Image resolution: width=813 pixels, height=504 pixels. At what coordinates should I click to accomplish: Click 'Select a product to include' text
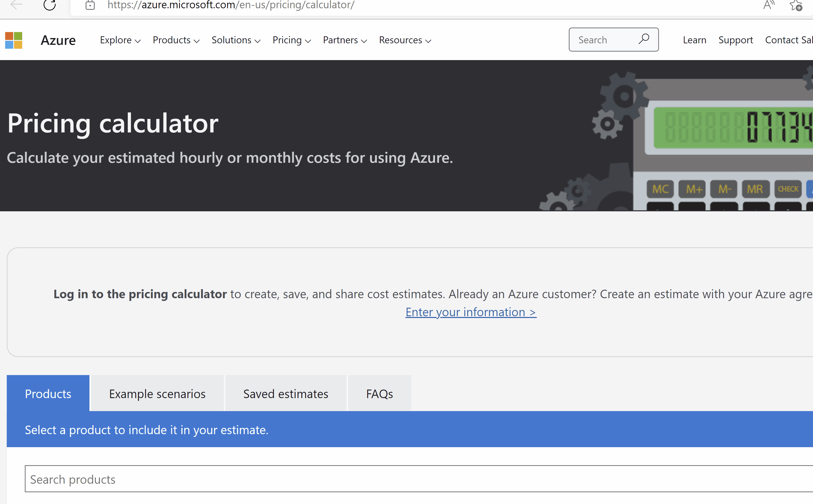[147, 430]
